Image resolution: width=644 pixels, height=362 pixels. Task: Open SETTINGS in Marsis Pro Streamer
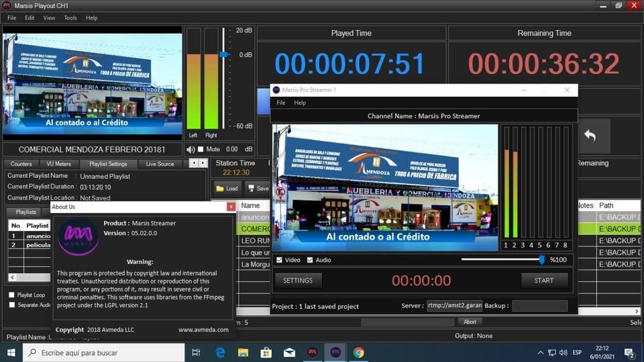[x=298, y=281]
